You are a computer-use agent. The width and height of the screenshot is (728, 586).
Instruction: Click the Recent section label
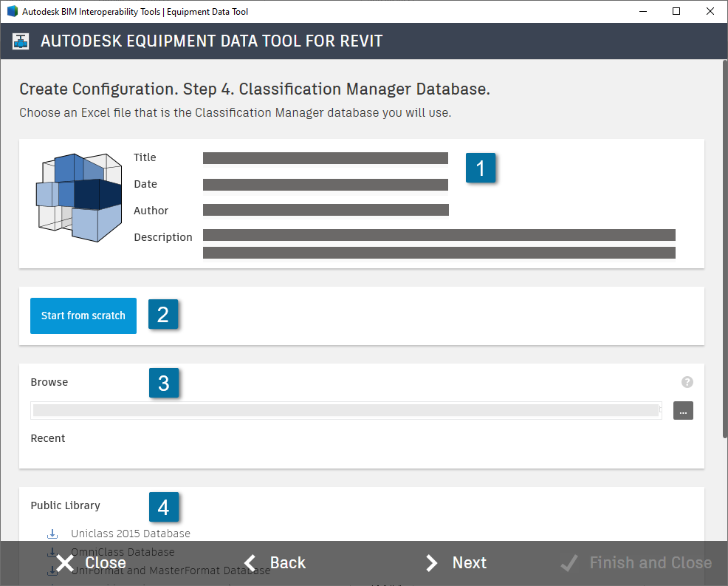47,438
